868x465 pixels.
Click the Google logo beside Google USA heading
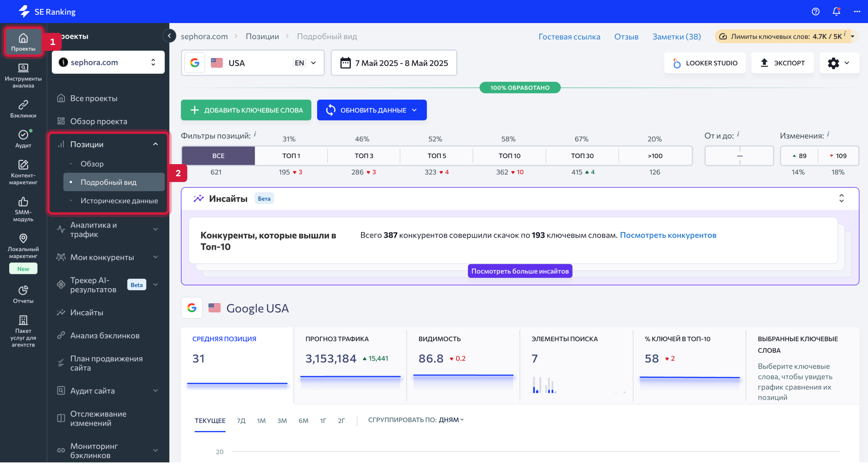pyautogui.click(x=192, y=308)
